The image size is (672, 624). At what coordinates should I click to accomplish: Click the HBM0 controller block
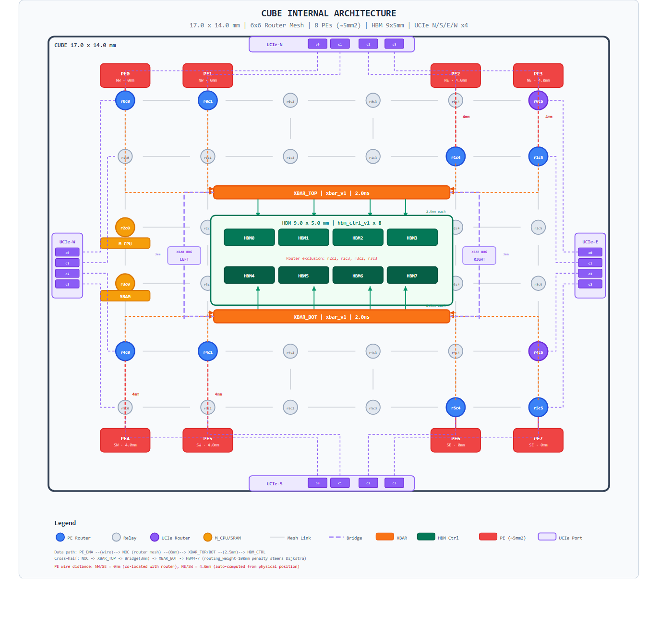point(249,238)
